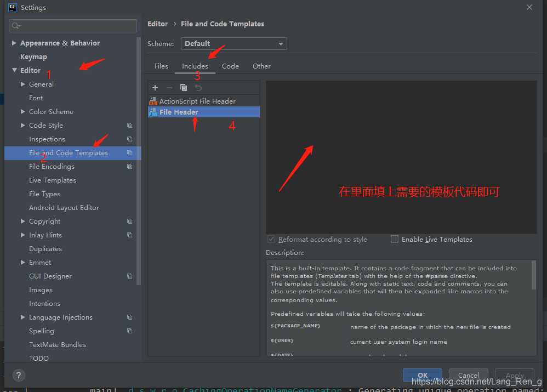Click the search magnifier icon in settings
Viewport: 547px width, 392px height.
tap(16, 25)
